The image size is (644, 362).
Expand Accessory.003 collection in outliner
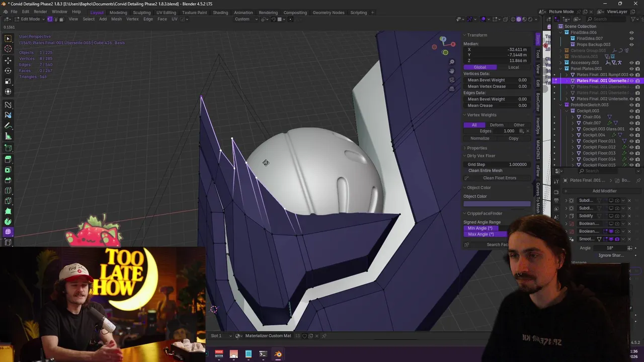coord(561,62)
